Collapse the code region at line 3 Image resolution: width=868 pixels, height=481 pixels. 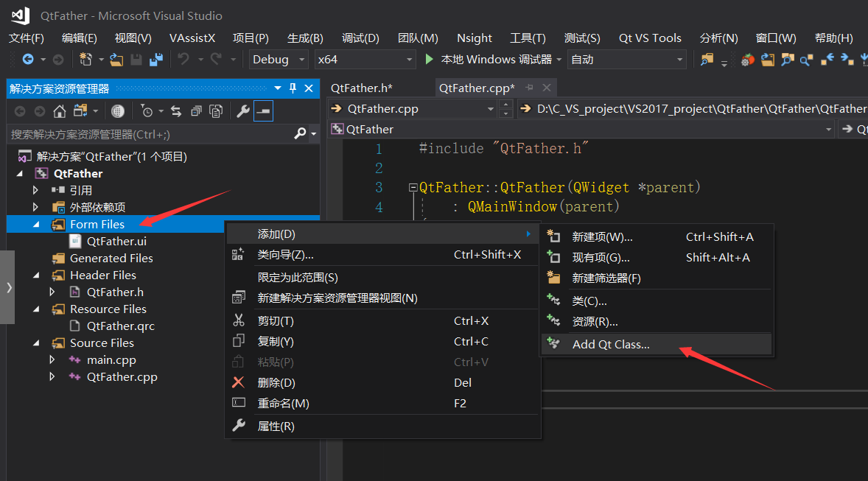click(x=413, y=188)
